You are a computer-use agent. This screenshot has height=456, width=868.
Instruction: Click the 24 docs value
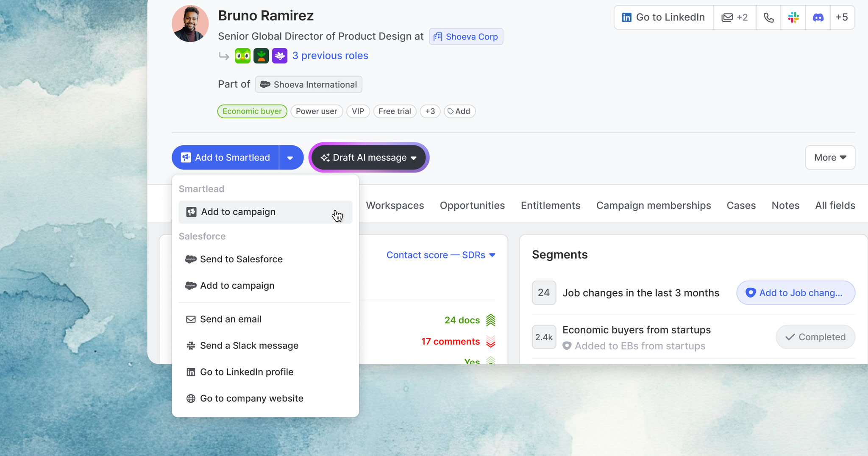click(x=462, y=320)
